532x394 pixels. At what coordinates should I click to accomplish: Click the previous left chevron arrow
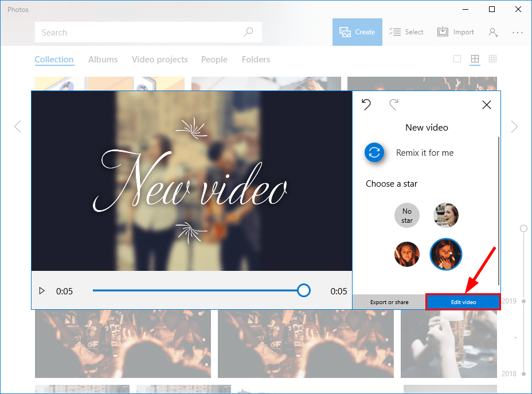coord(18,127)
